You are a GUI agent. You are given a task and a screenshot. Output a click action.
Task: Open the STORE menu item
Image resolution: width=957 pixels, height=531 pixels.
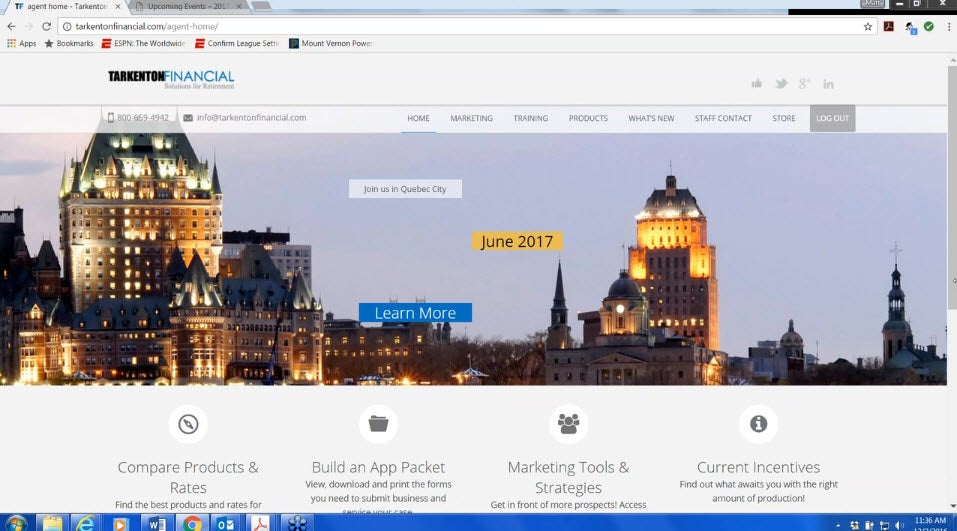[784, 118]
